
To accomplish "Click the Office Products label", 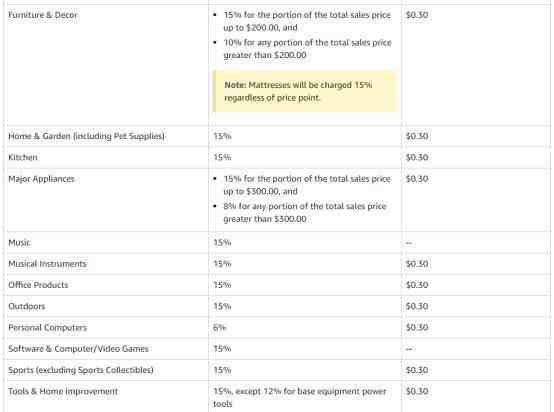I will tap(38, 285).
